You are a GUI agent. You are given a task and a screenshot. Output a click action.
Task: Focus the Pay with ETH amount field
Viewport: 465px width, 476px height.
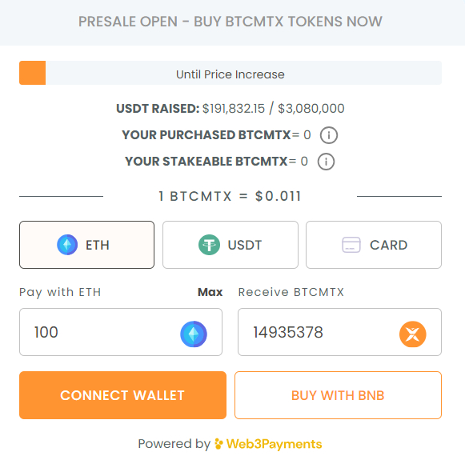[x=121, y=332]
